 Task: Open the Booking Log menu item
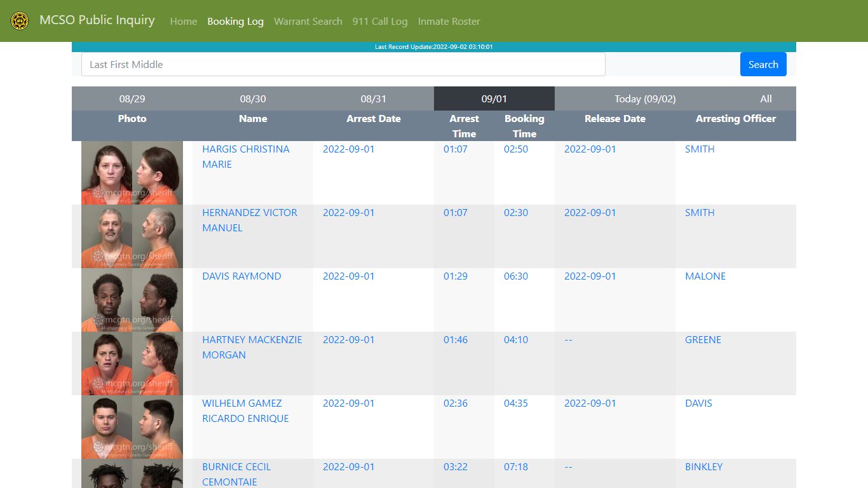(235, 21)
